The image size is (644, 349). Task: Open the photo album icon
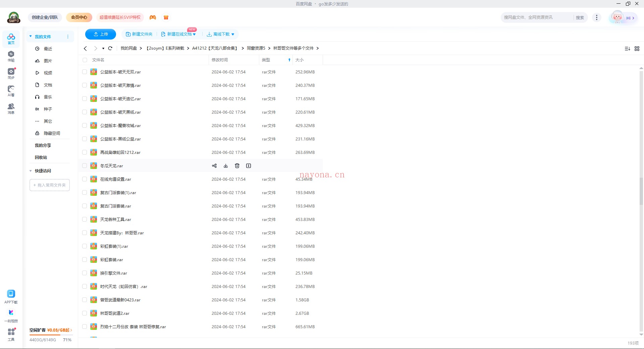(x=11, y=316)
